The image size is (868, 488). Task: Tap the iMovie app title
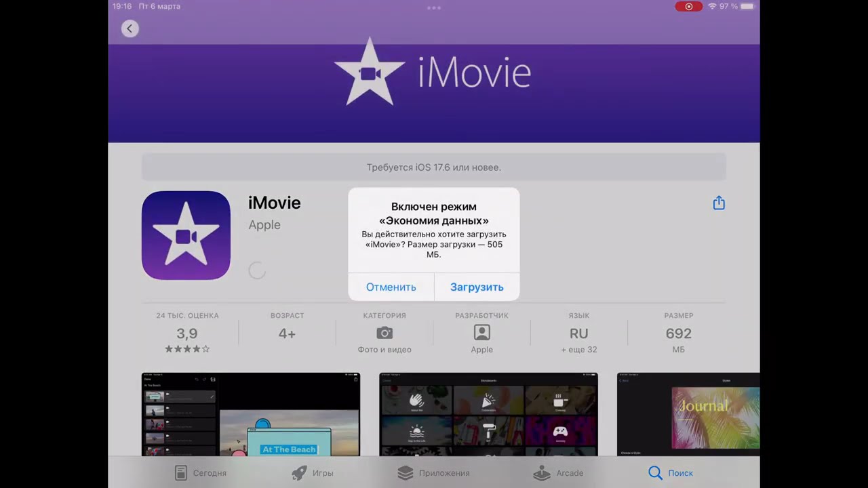(275, 203)
